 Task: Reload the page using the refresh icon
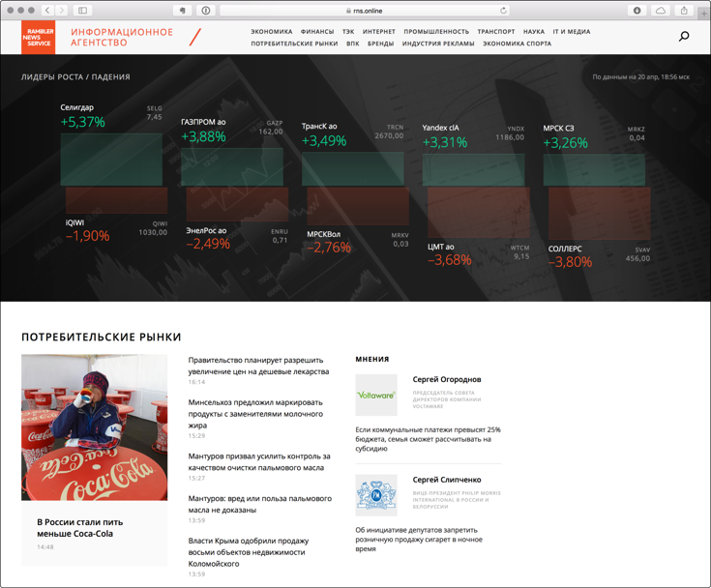(503, 11)
